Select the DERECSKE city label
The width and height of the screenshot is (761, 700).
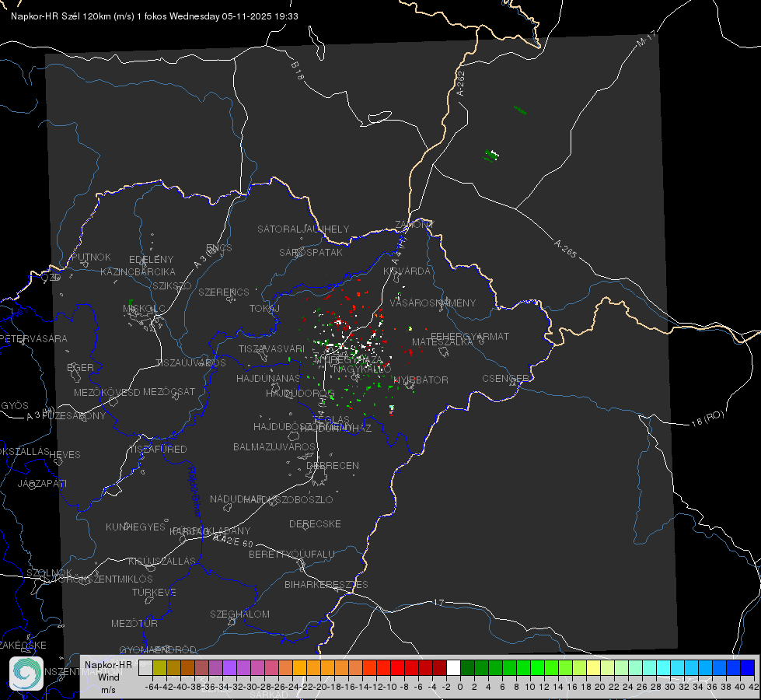(315, 524)
